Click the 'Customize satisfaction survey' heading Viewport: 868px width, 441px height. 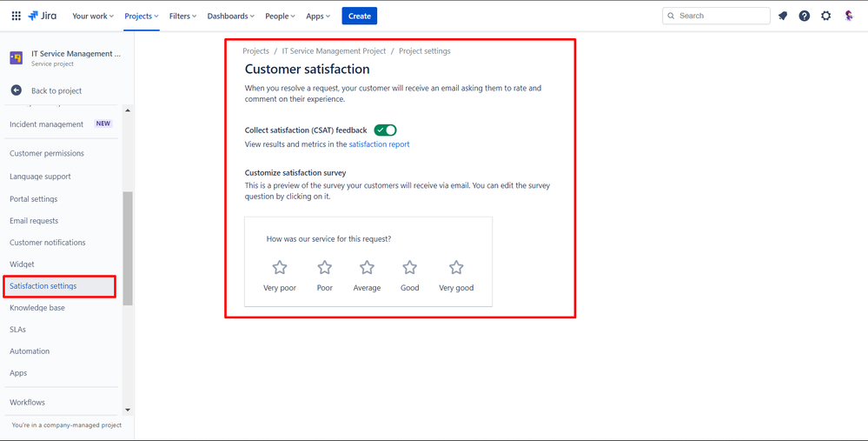(295, 173)
